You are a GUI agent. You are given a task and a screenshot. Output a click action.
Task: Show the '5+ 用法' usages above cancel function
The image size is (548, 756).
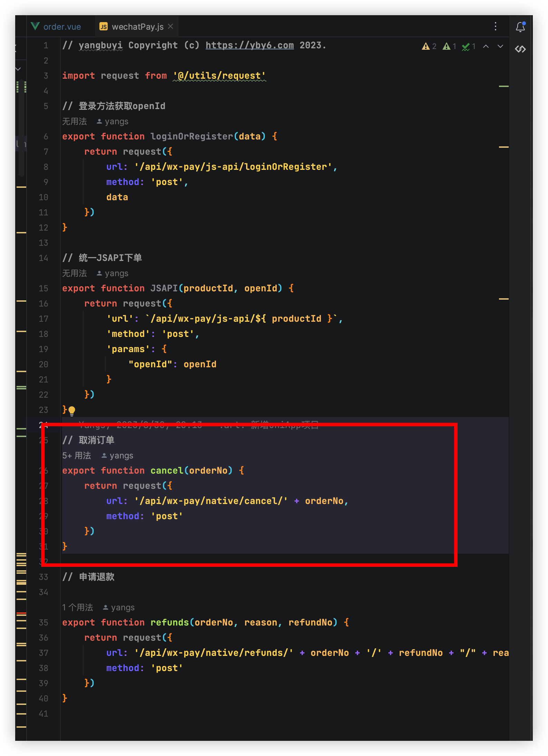tap(77, 456)
